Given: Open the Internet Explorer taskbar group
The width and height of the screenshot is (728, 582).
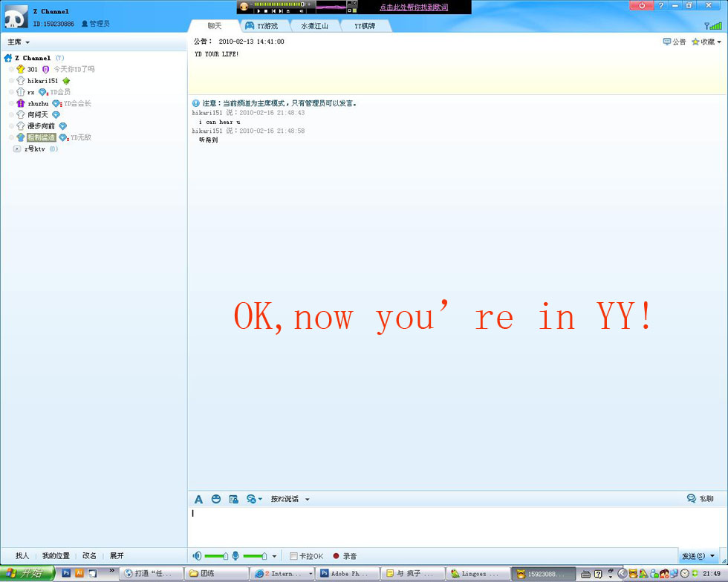Looking at the screenshot, I should click(282, 574).
